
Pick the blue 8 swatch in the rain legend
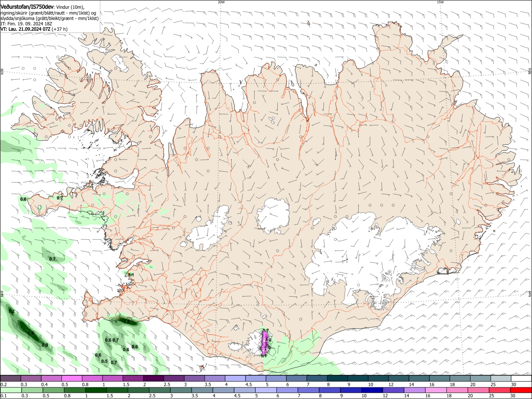click(x=330, y=390)
